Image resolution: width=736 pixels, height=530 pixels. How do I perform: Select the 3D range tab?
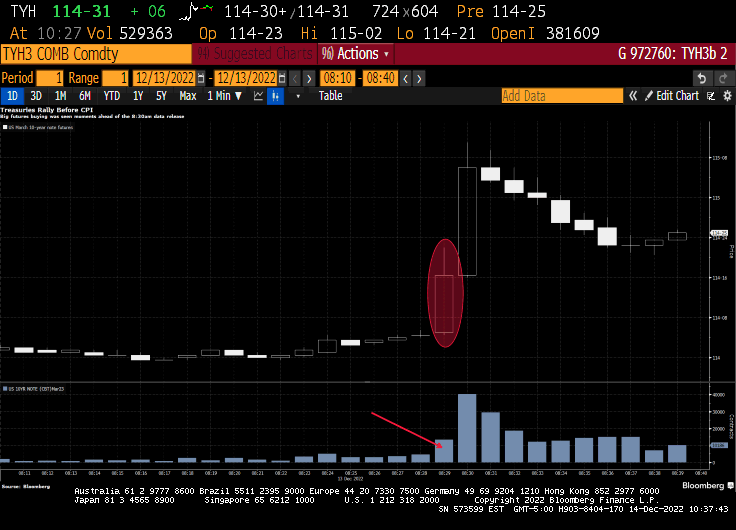point(36,96)
